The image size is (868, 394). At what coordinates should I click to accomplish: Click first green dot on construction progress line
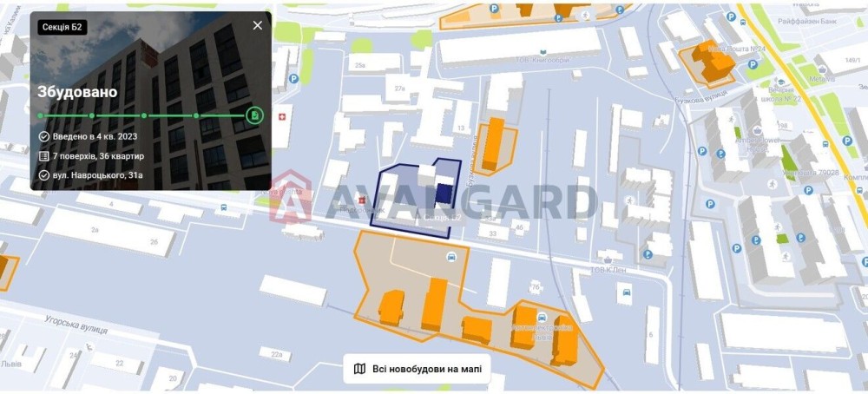(40, 115)
